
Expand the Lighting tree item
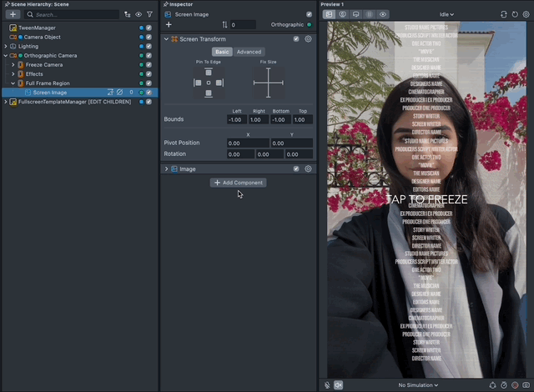click(5, 46)
